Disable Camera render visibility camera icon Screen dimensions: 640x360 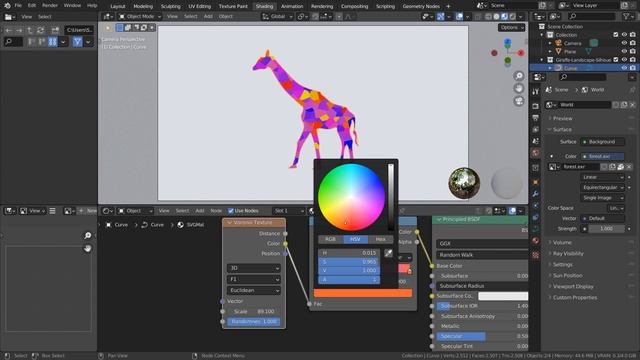[633, 43]
